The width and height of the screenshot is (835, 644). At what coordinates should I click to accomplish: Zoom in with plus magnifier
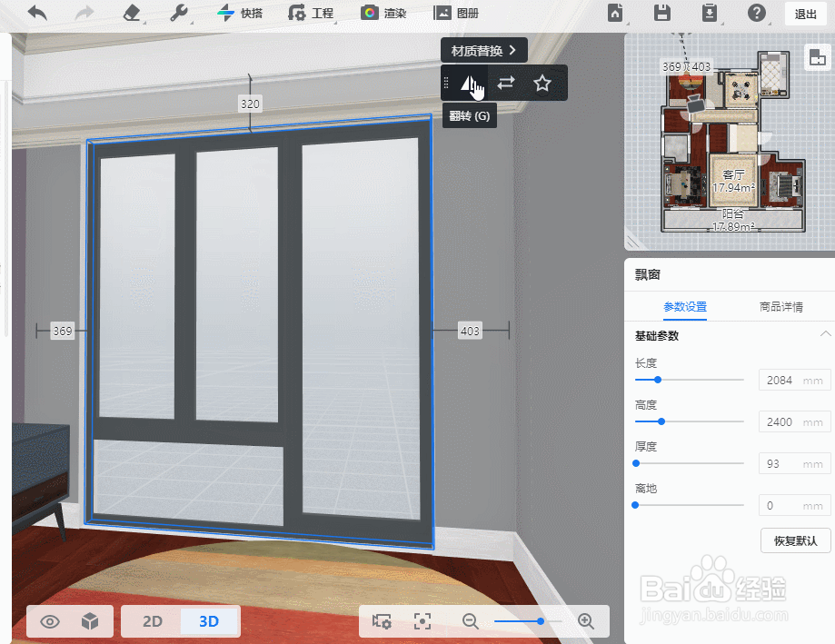[x=586, y=621]
